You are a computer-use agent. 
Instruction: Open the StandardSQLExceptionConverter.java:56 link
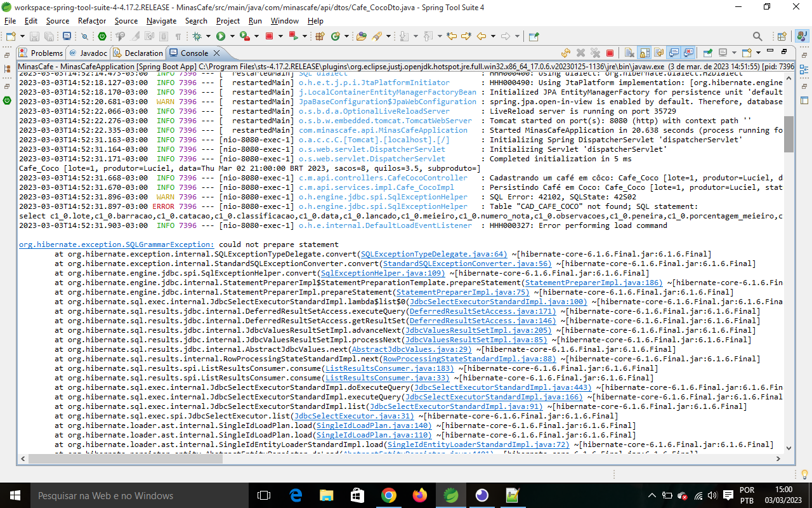467,264
